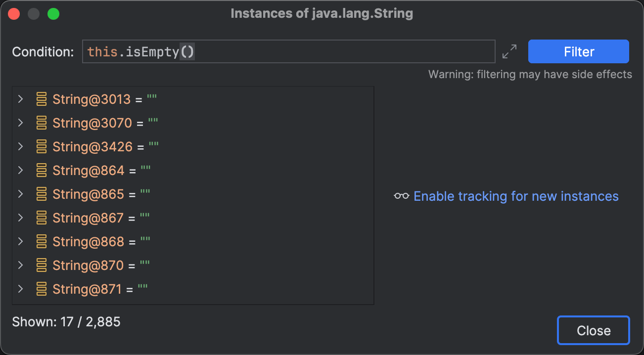The width and height of the screenshot is (644, 355).
Task: Expand the String@3013 node
Action: pyautogui.click(x=21, y=99)
